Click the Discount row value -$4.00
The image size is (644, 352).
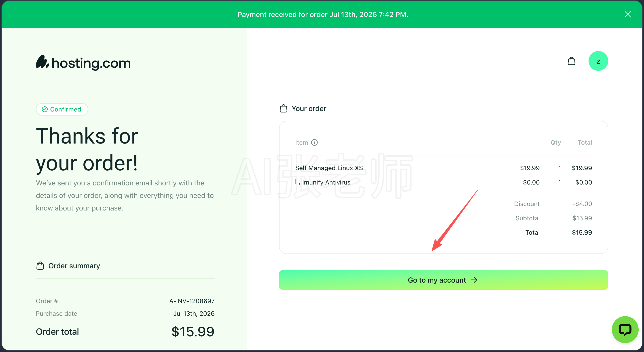click(x=582, y=204)
